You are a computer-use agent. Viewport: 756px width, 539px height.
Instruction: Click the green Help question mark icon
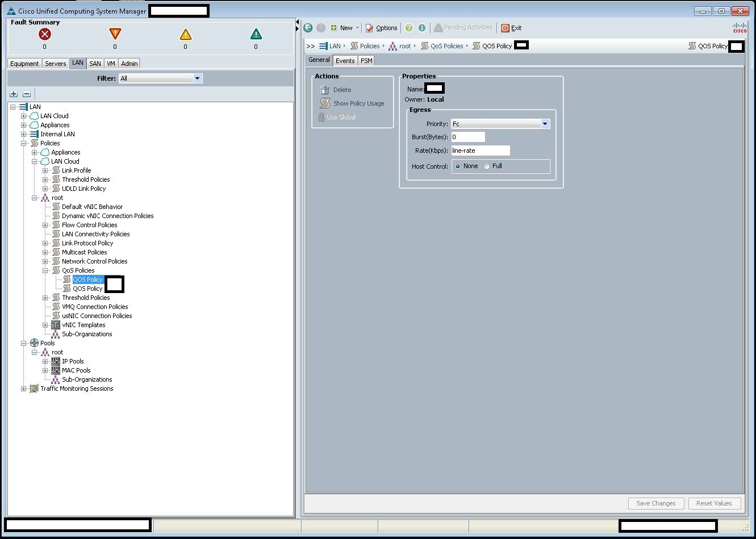408,28
